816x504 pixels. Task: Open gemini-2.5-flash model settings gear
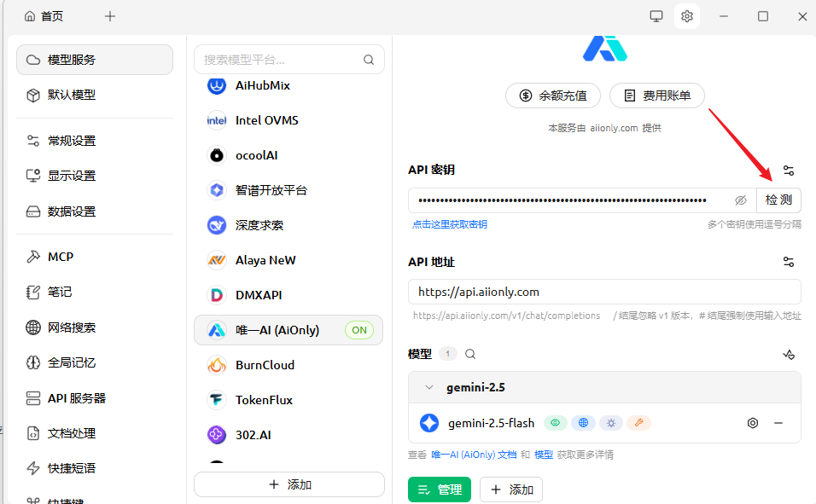pyautogui.click(x=753, y=423)
